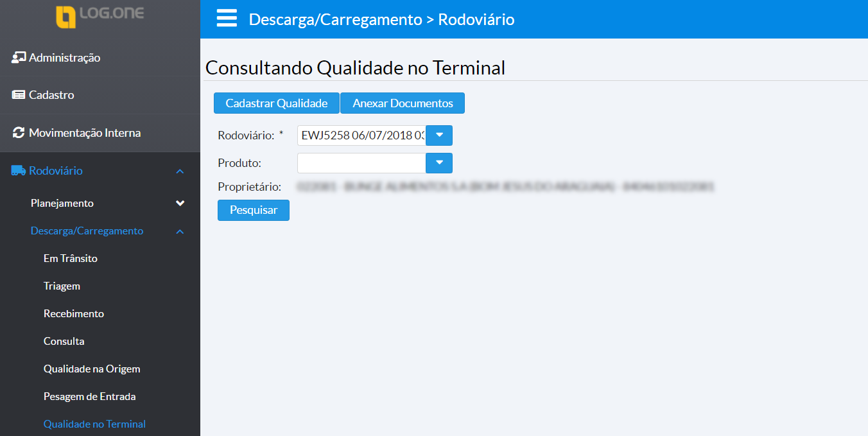Screen dimensions: 868x436
Task: Select the Rodoviário text field
Action: pos(361,135)
